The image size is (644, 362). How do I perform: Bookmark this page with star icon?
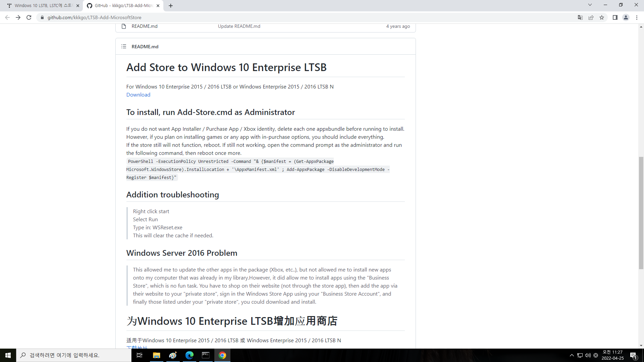click(602, 17)
